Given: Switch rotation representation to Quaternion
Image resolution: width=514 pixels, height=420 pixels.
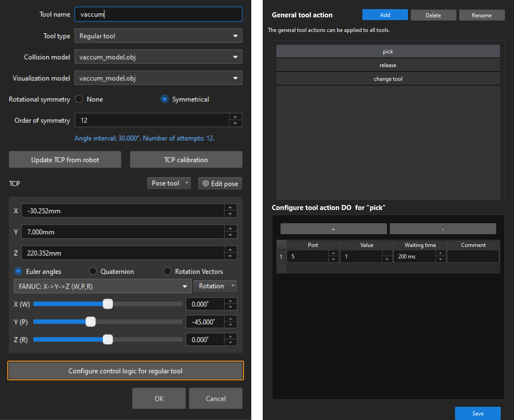Looking at the screenshot, I should (x=93, y=271).
